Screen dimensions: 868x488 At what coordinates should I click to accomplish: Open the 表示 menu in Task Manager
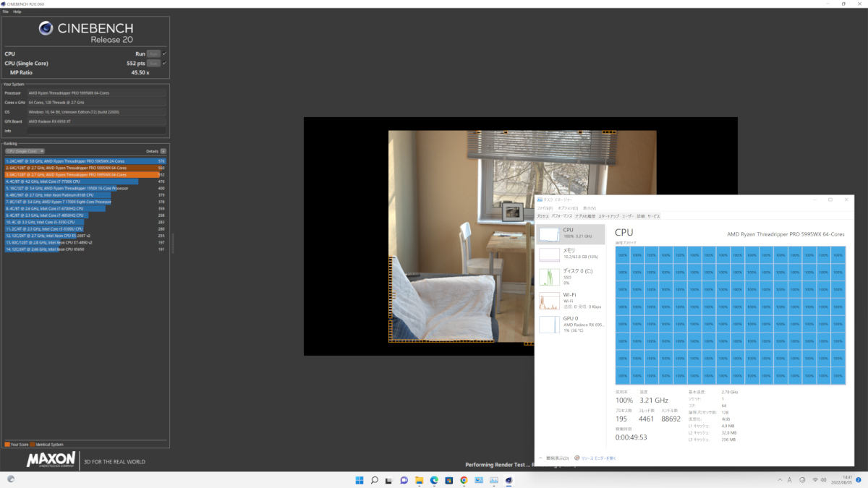590,208
